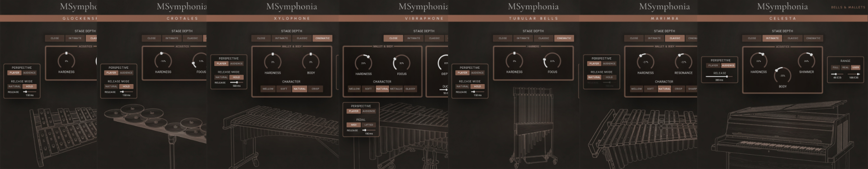Click the Tubular Bells FOCUS knob

coord(552,61)
